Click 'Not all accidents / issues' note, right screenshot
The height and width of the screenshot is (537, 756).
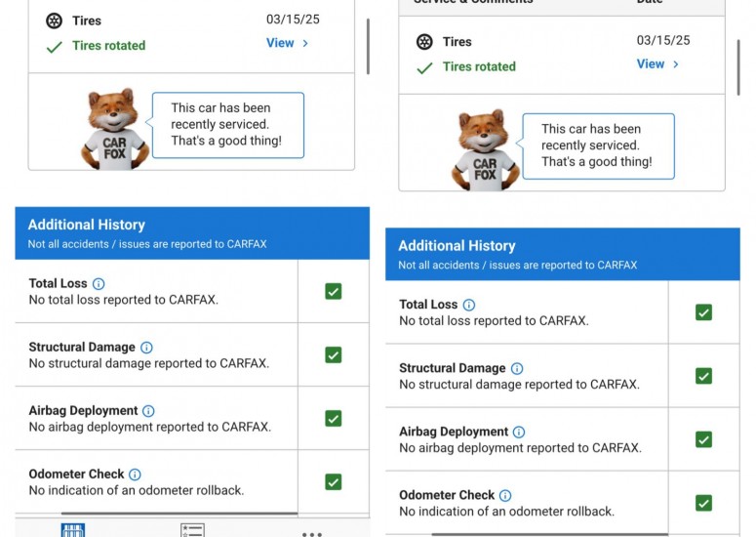point(517,266)
